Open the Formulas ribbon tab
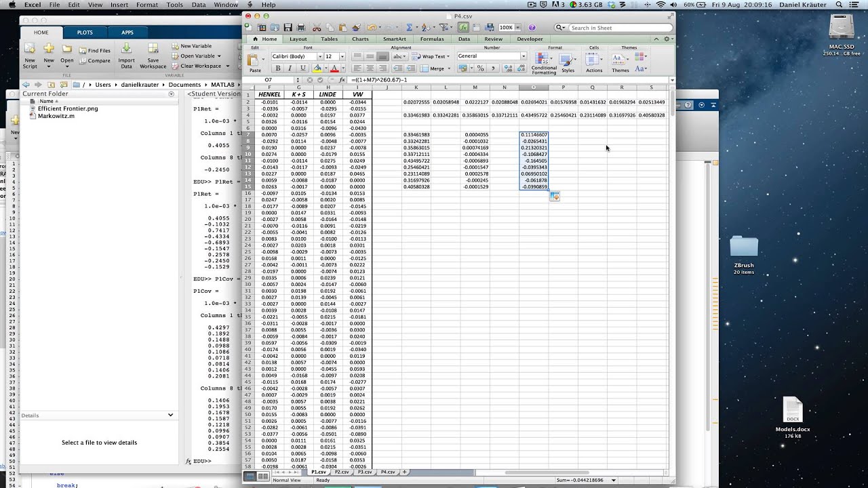The width and height of the screenshot is (868, 488). 432,39
